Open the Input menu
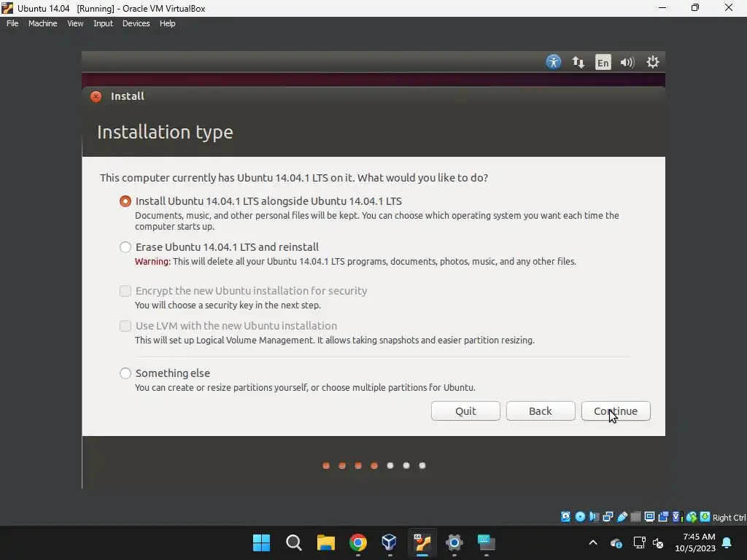Viewport: 747px width, 560px height. [x=103, y=23]
